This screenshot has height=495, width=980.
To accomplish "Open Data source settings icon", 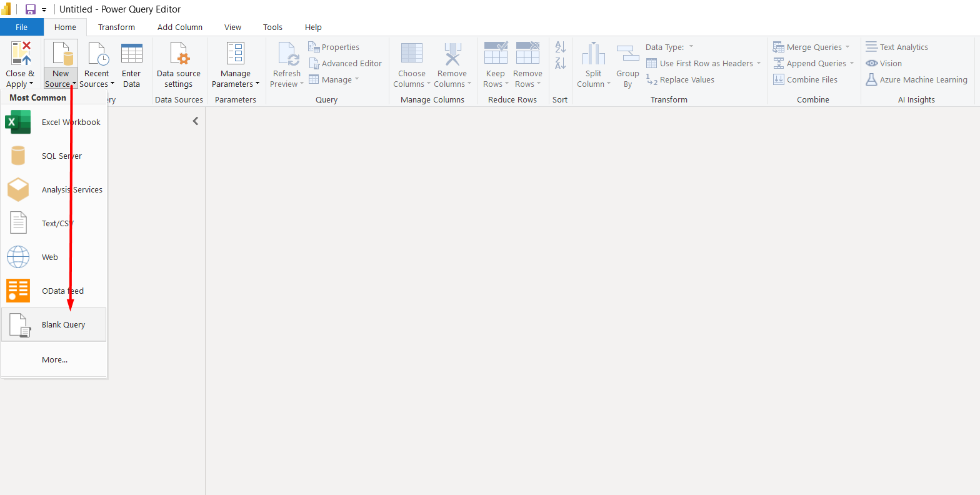I will (179, 54).
